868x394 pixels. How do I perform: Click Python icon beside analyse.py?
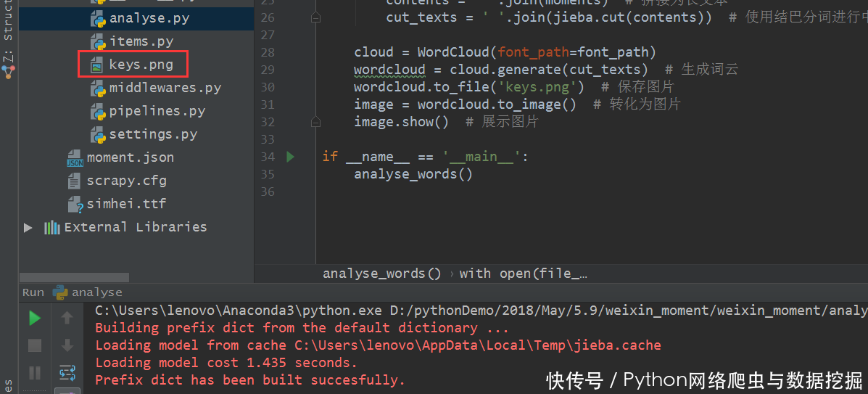coord(98,18)
